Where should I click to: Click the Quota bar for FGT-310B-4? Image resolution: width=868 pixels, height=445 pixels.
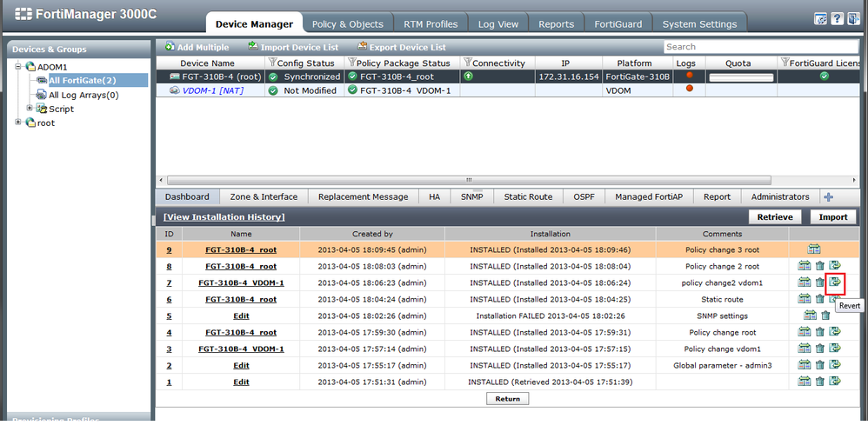[x=741, y=77]
